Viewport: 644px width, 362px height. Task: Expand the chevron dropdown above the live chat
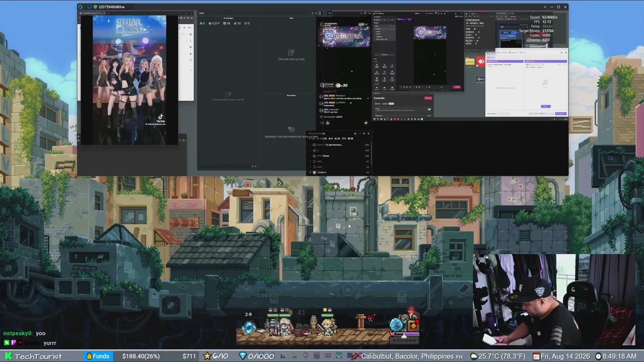point(330,13)
